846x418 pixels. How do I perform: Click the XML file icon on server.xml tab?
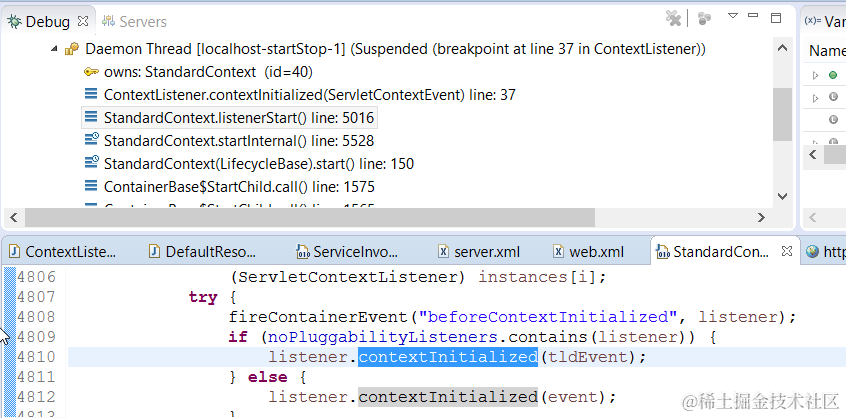(x=444, y=252)
